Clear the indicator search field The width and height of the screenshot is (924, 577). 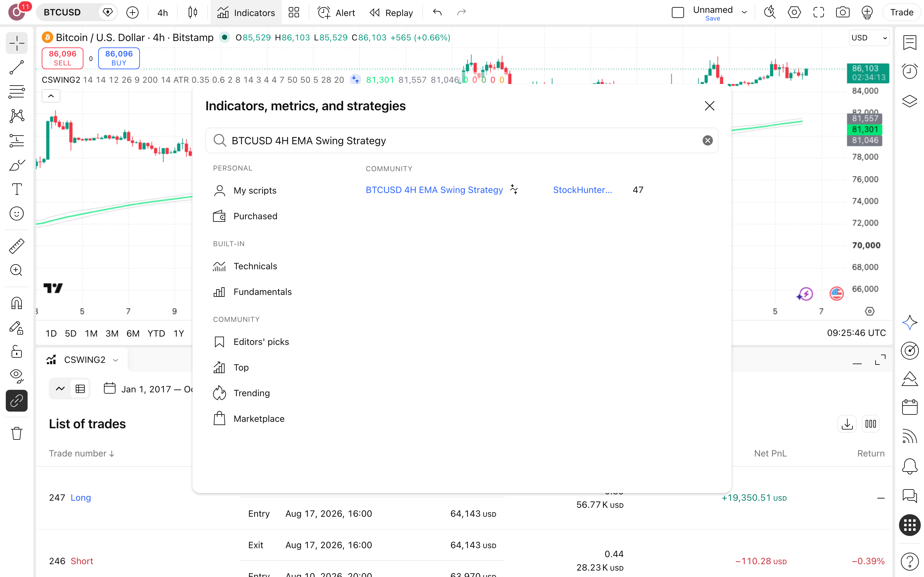tap(707, 140)
